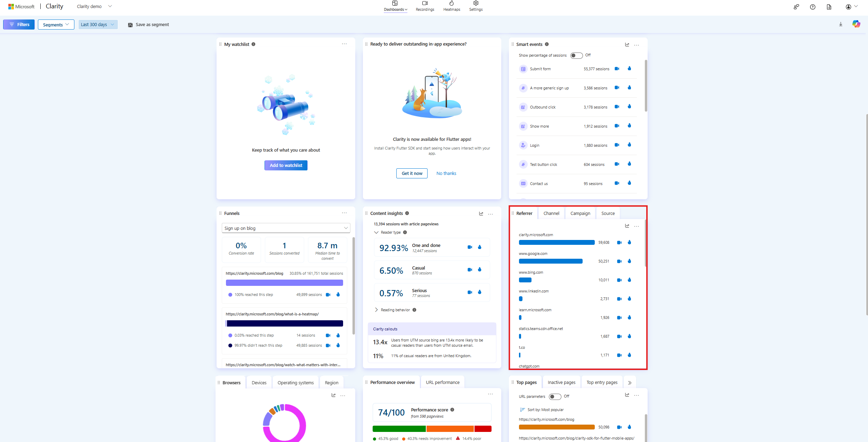Dismiss the Flutter promo with No thanks
Image resolution: width=868 pixels, height=442 pixels.
click(446, 173)
